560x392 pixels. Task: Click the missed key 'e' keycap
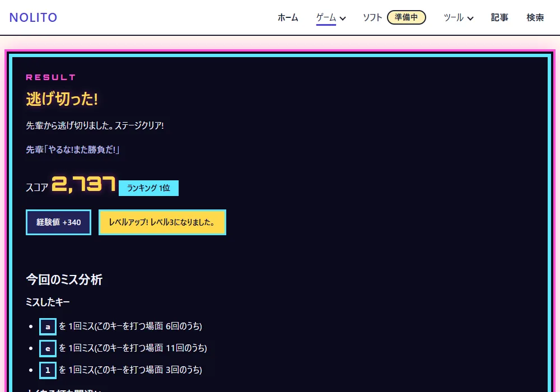48,348
